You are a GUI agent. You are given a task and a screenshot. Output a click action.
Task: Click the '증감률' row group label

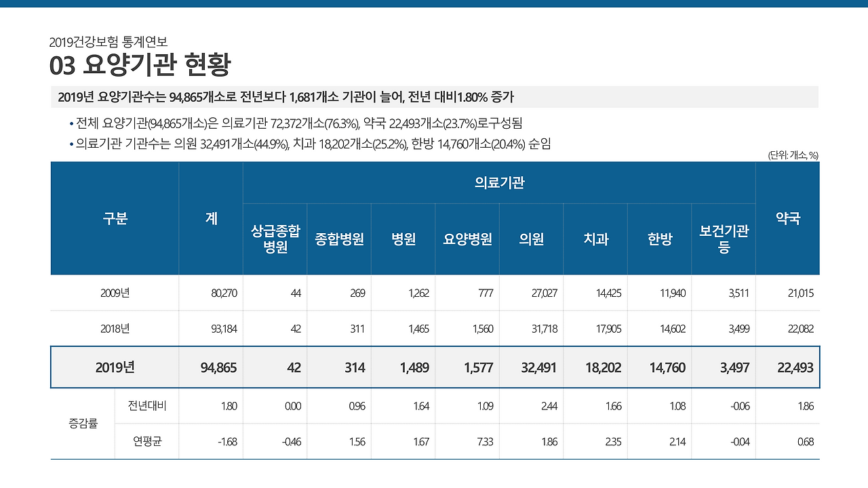click(83, 424)
